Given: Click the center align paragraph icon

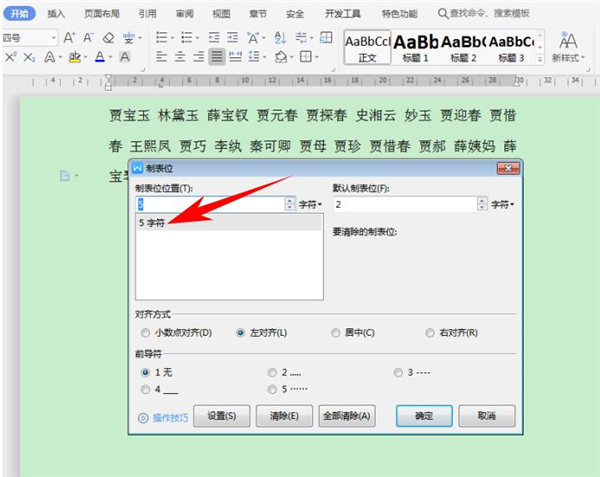Looking at the screenshot, I should 180,57.
